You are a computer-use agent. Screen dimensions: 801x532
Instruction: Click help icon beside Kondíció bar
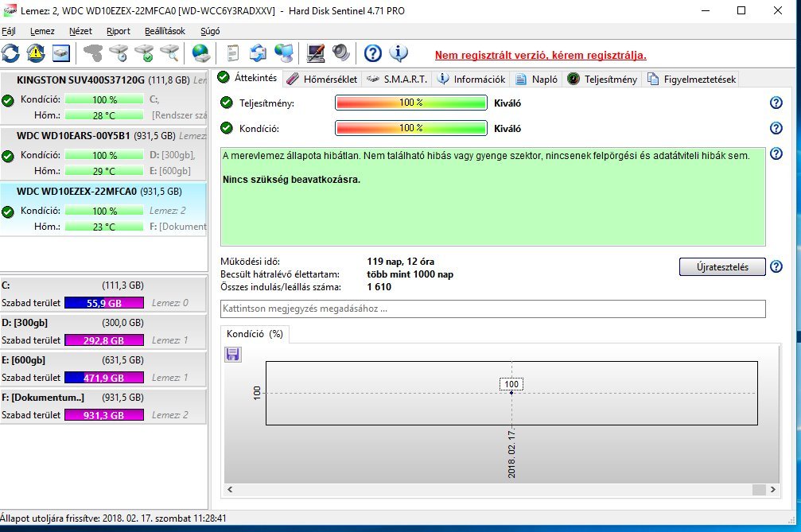pyautogui.click(x=776, y=128)
